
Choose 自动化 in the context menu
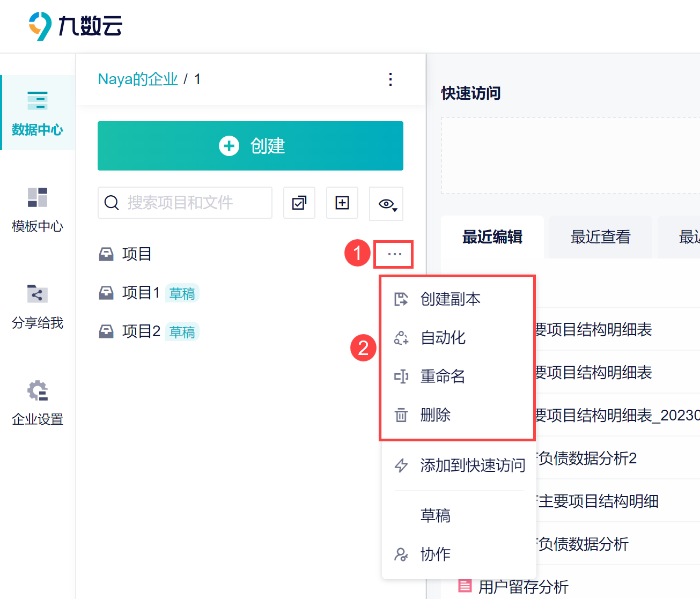coord(443,337)
